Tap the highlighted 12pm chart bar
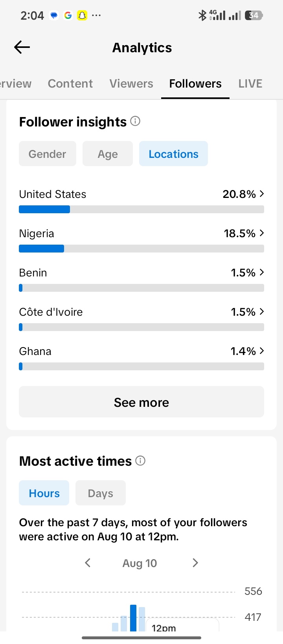Image resolution: width=283 pixels, height=644 pixels. (133, 618)
